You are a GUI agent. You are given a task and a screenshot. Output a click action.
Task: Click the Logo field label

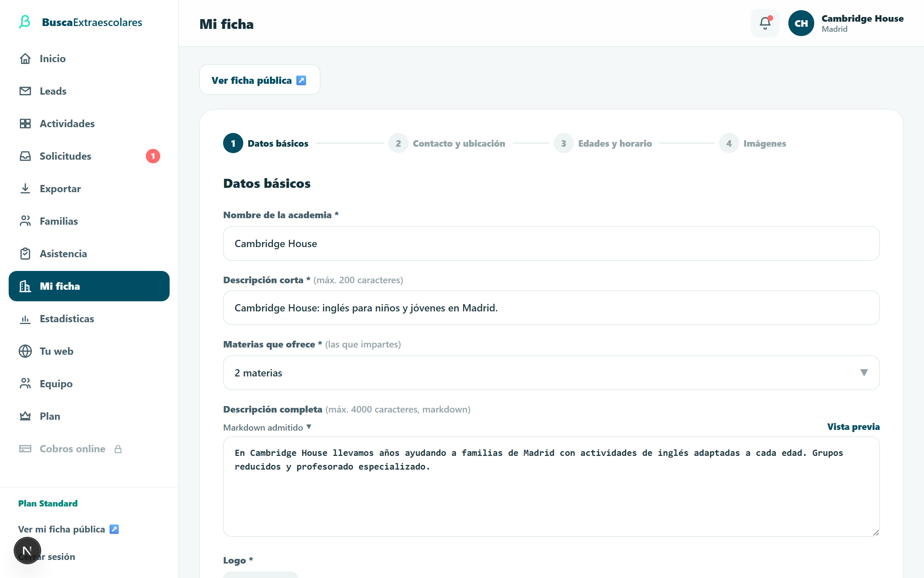tap(238, 560)
